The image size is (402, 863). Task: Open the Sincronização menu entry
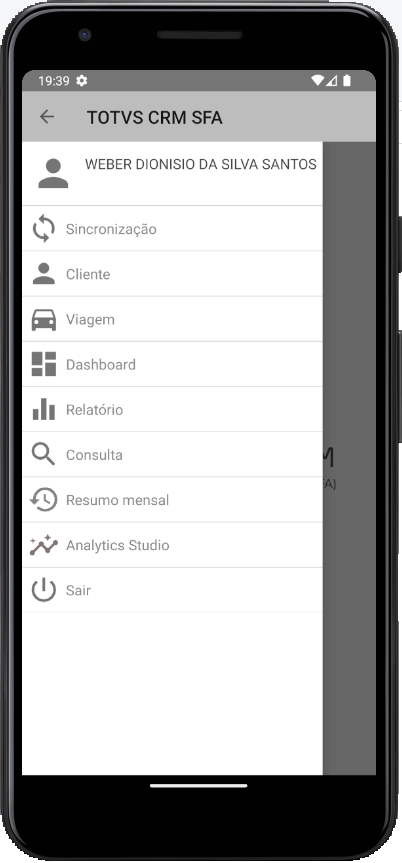[172, 229]
